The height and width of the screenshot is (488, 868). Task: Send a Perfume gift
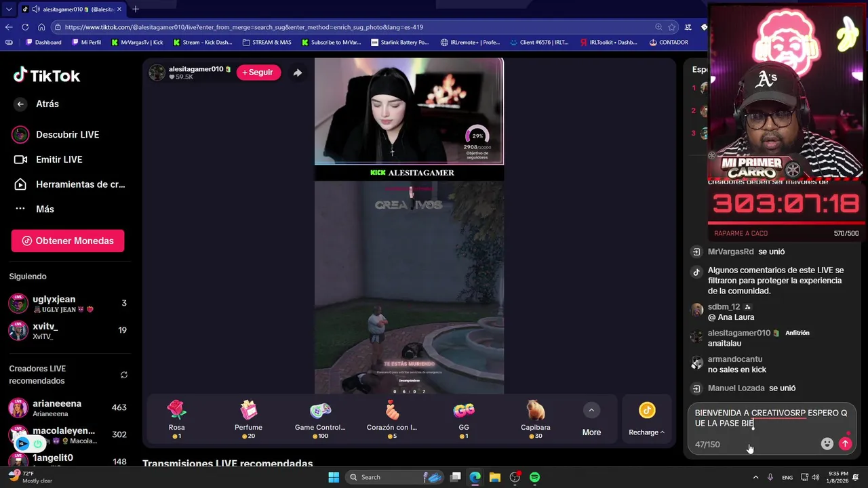coord(248,419)
